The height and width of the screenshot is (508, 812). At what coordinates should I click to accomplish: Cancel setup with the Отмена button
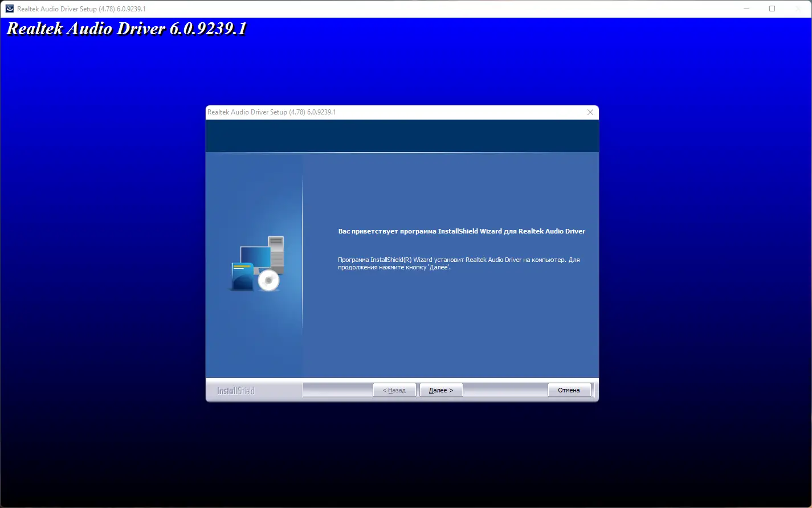(x=569, y=390)
